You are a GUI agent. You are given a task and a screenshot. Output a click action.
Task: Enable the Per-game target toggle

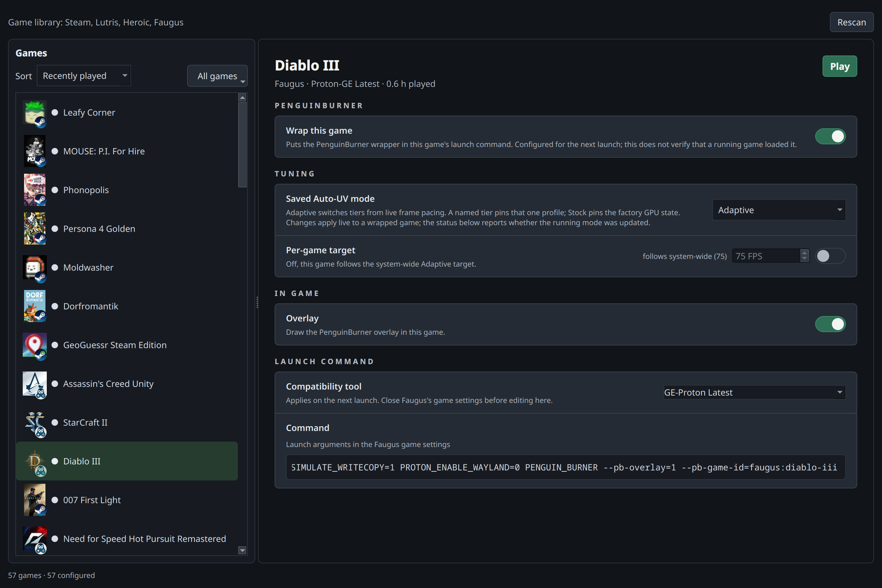tap(830, 256)
